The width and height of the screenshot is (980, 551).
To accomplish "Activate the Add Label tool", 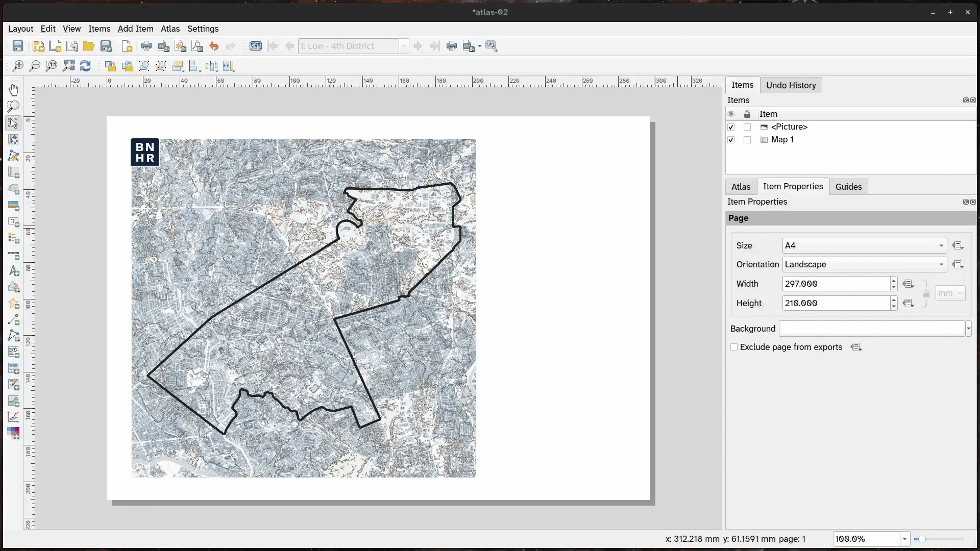I will (x=13, y=222).
